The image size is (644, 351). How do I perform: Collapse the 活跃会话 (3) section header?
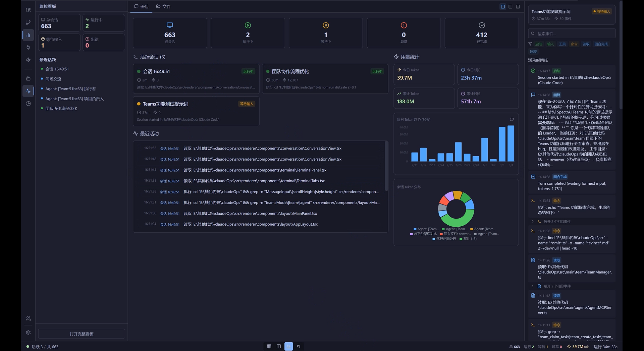(x=150, y=57)
